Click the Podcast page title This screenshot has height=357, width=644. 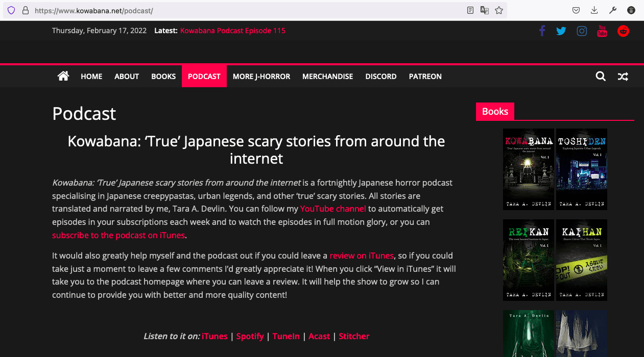(x=84, y=113)
